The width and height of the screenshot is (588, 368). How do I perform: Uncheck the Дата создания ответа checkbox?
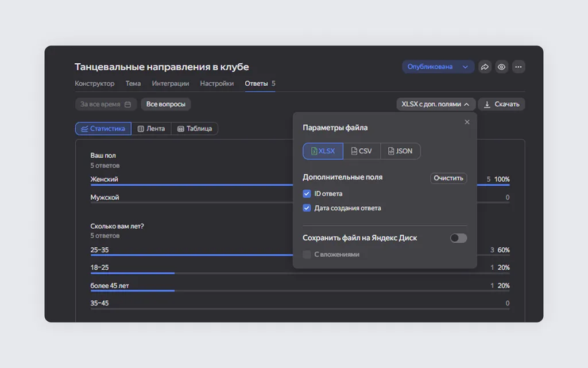[307, 208]
